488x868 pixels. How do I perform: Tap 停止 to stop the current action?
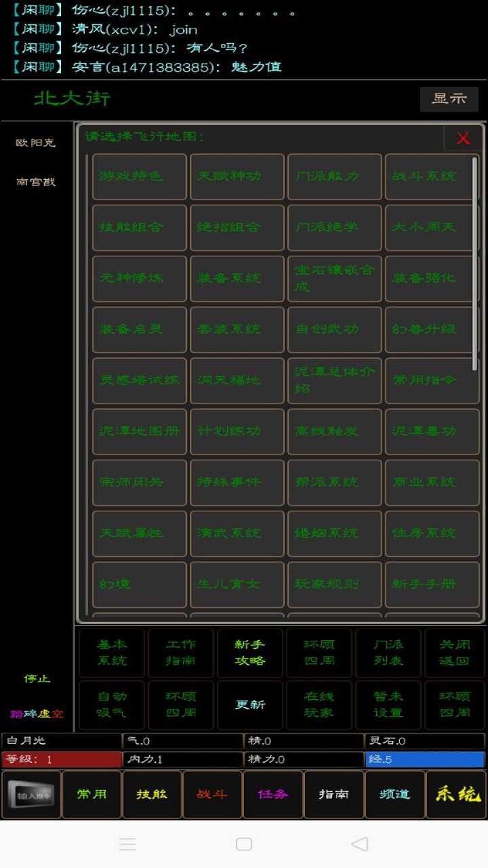click(37, 678)
